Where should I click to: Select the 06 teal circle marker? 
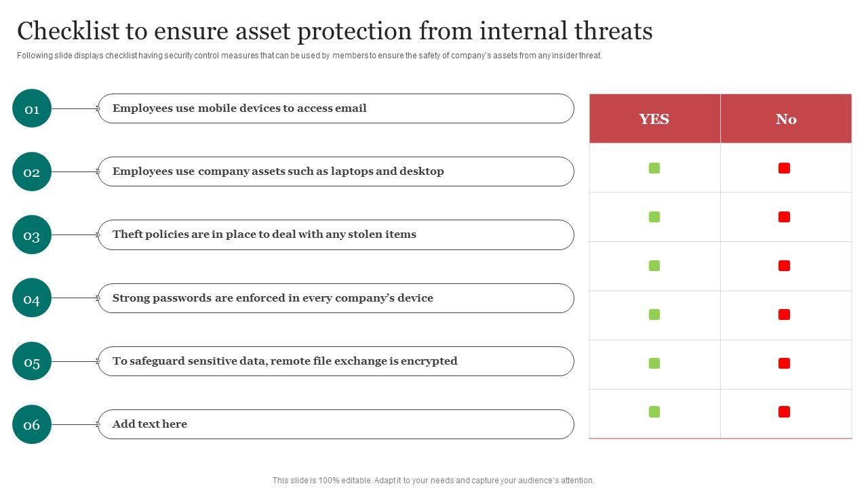(32, 425)
